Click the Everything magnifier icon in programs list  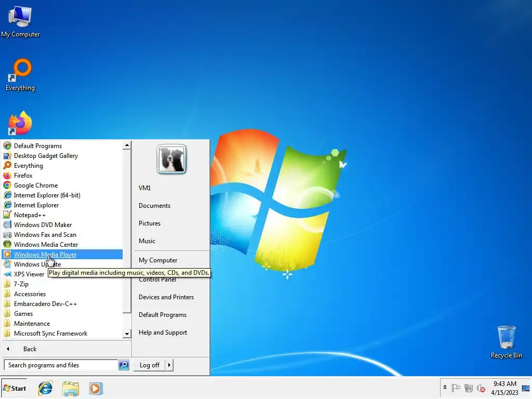tap(7, 166)
